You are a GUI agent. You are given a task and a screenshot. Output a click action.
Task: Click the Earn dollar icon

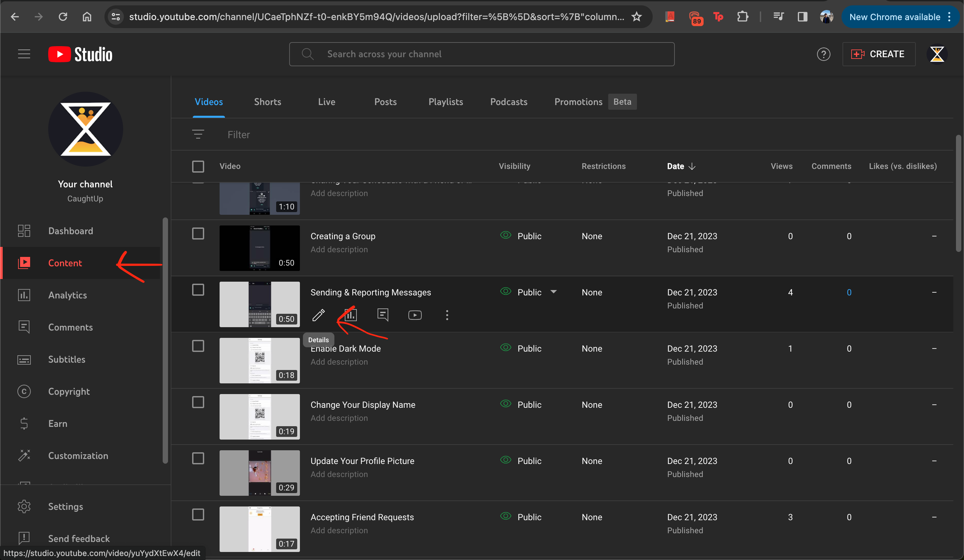point(24,424)
